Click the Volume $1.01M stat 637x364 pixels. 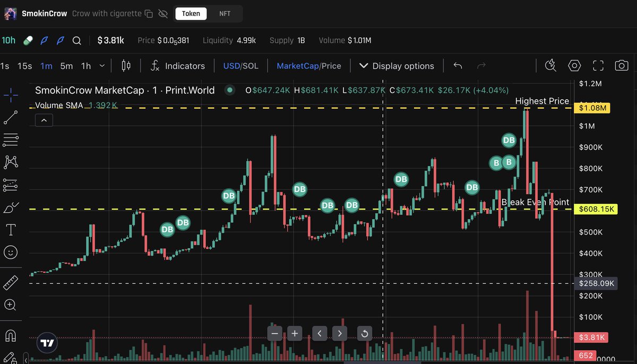pos(345,40)
